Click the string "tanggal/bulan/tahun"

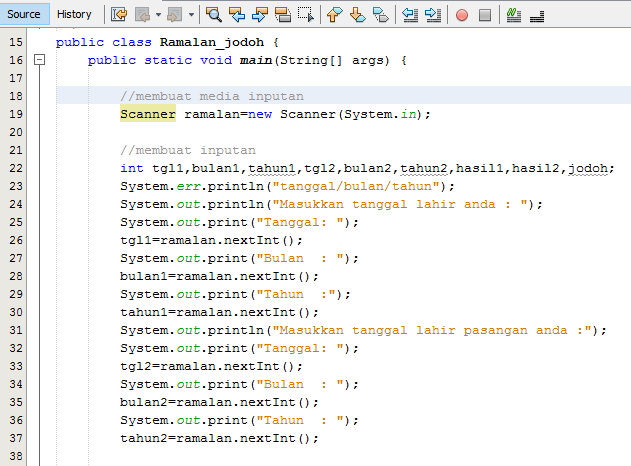(x=356, y=186)
